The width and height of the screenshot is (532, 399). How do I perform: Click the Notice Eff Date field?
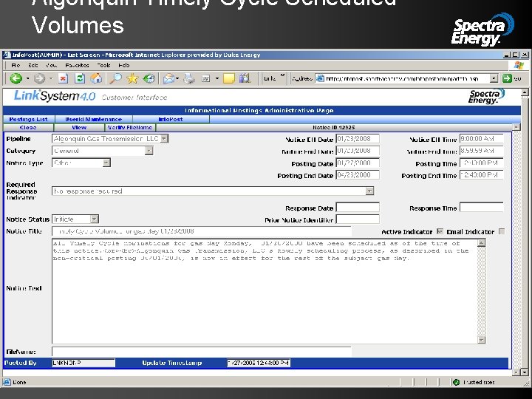(x=358, y=138)
